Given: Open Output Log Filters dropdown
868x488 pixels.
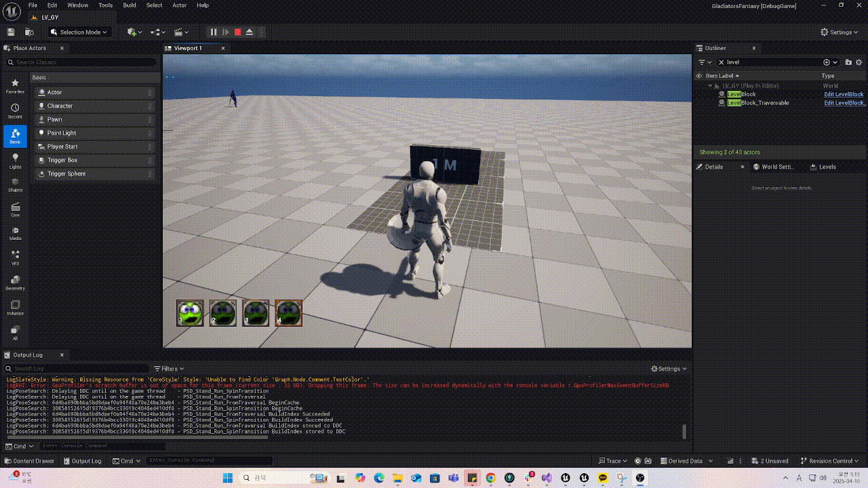Looking at the screenshot, I should point(170,369).
